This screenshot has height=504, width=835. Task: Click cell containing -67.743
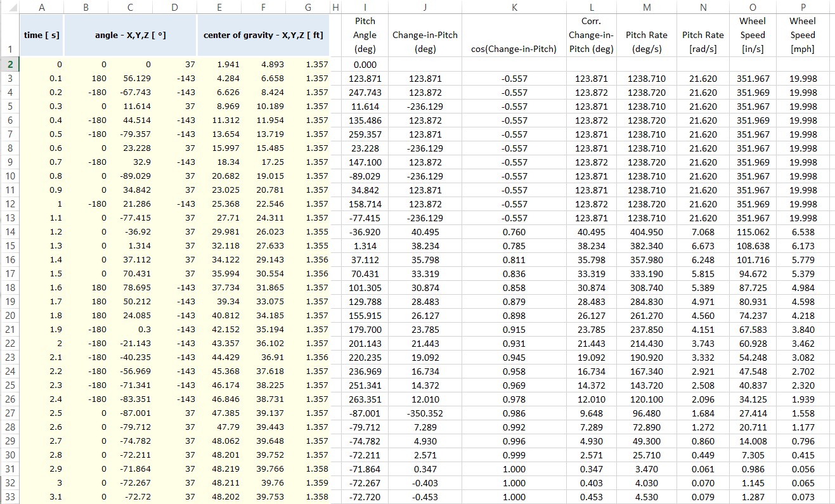pos(129,93)
